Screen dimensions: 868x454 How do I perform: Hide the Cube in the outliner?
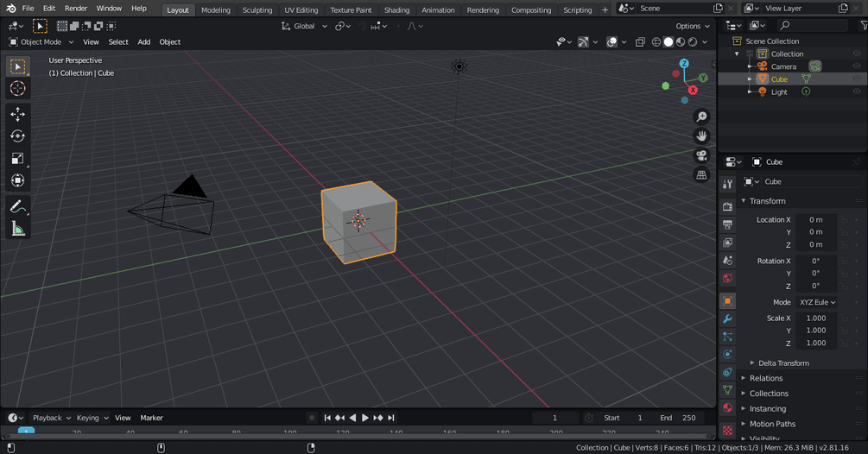(x=857, y=79)
